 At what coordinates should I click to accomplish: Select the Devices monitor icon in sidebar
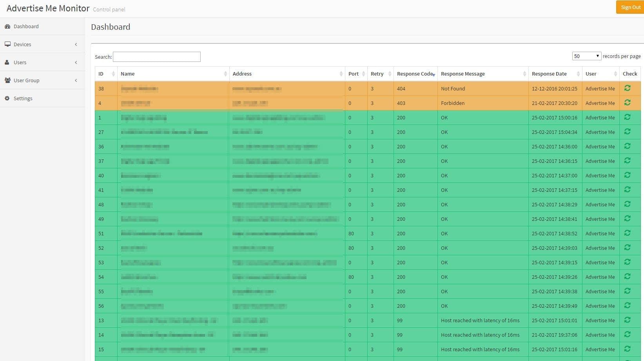pyautogui.click(x=7, y=44)
